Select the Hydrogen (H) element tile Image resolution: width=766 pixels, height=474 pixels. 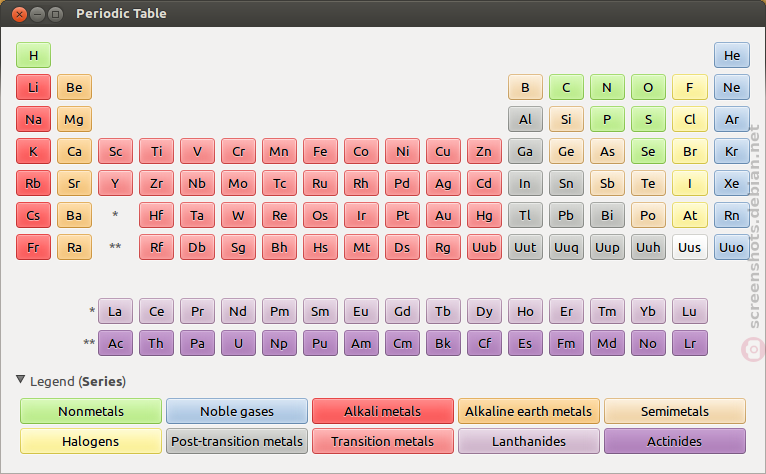pos(33,55)
